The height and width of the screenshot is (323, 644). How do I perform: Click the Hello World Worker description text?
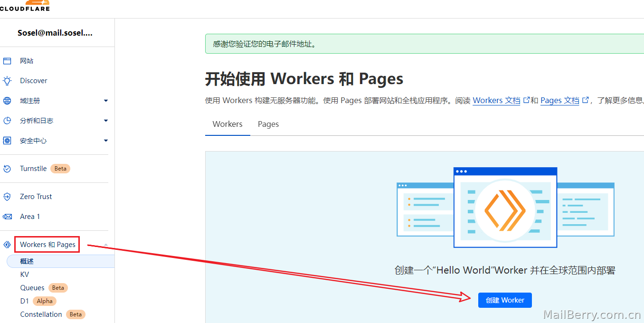[x=505, y=270]
